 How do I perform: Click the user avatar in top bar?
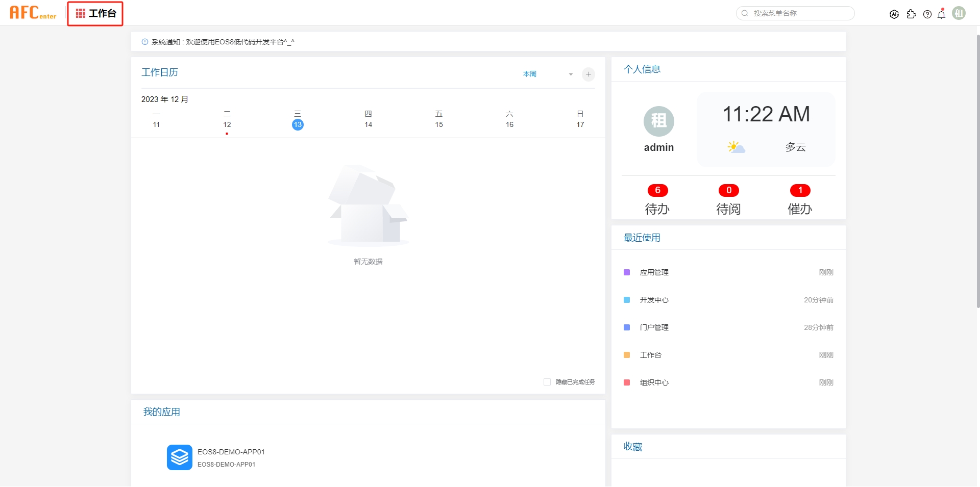click(x=959, y=13)
